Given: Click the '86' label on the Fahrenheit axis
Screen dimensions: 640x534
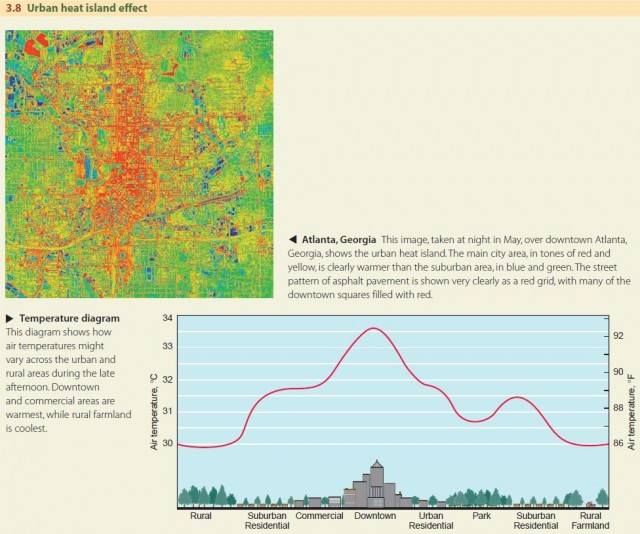Looking at the screenshot, I should pyautogui.click(x=618, y=443).
